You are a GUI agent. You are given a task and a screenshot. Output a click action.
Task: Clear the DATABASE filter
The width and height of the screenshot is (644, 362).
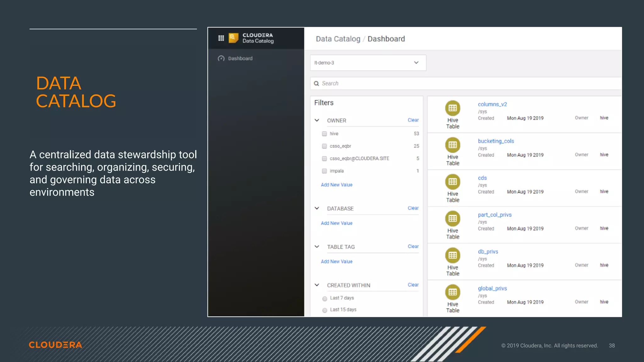pyautogui.click(x=413, y=208)
